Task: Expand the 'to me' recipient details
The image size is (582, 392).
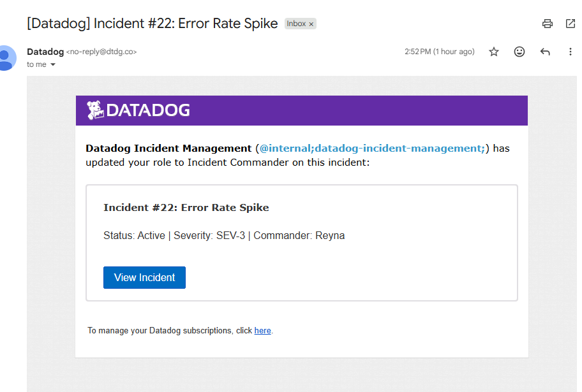Action: pyautogui.click(x=53, y=64)
